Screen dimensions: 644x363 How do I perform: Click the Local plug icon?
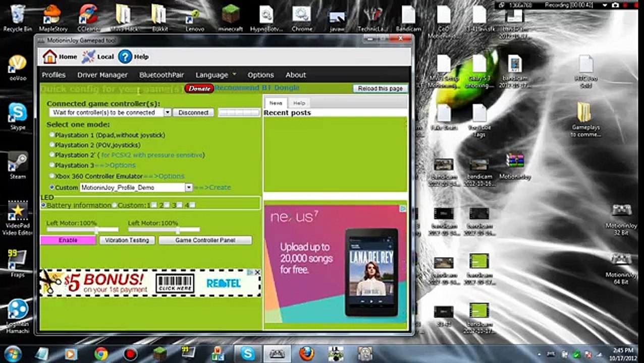88,56
